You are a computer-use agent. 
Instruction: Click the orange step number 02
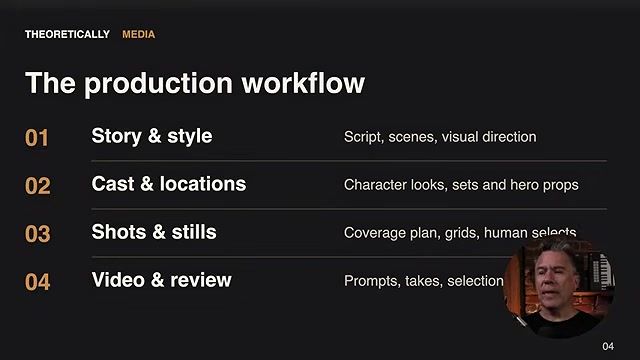(38, 186)
